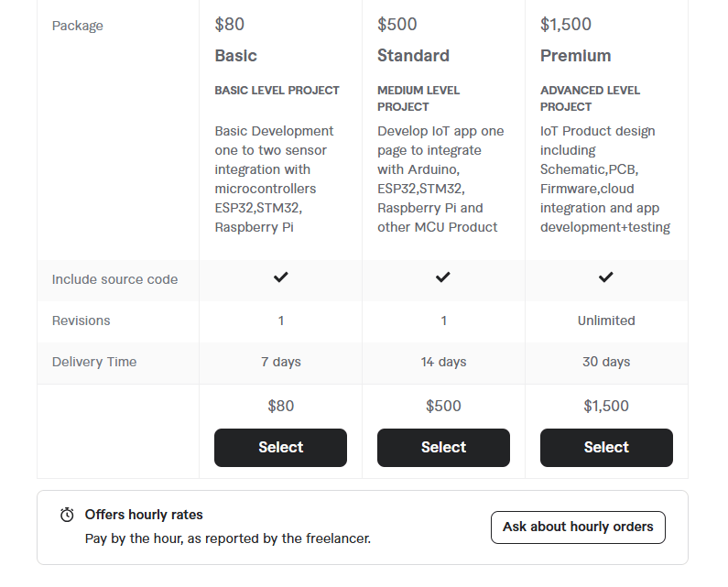Click the Standard package heading
Image resolution: width=728 pixels, height=587 pixels.
[x=413, y=56]
